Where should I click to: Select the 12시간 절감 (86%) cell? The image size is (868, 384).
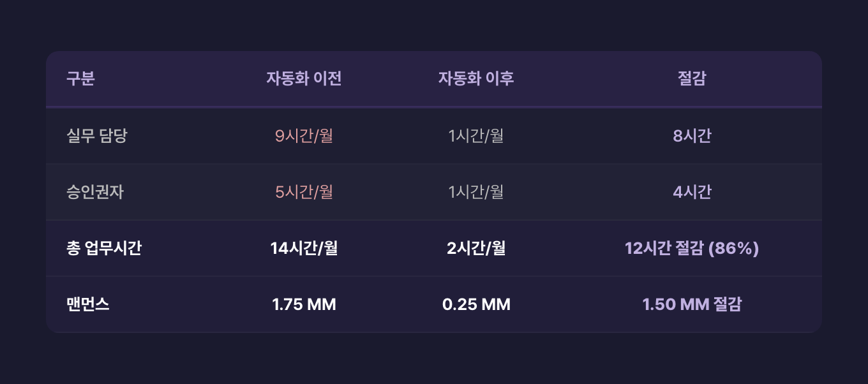click(692, 248)
